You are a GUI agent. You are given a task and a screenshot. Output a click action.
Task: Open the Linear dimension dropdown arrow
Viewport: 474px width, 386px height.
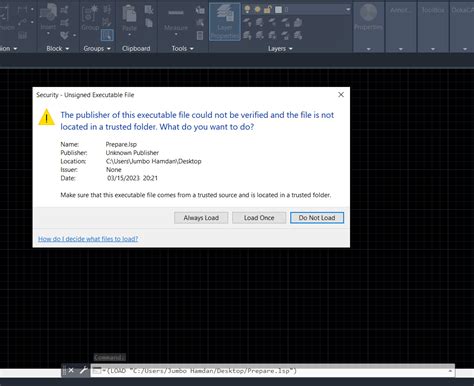pos(32,10)
